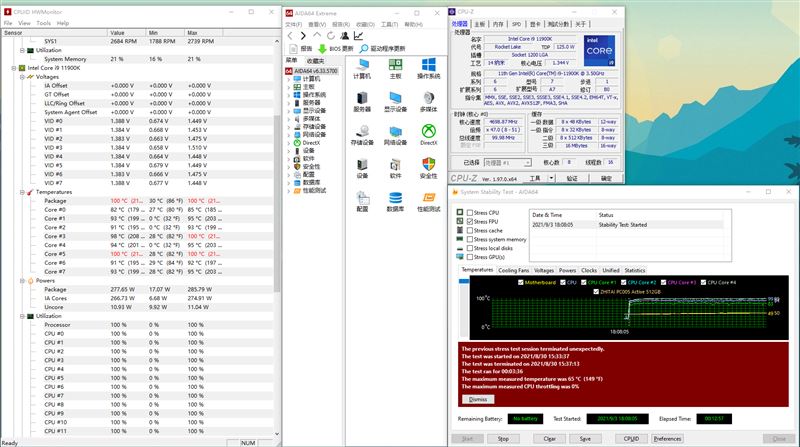Switch to the SPD tab in CPU-Z
Screen dimensions: 800x447
[x=516, y=24]
